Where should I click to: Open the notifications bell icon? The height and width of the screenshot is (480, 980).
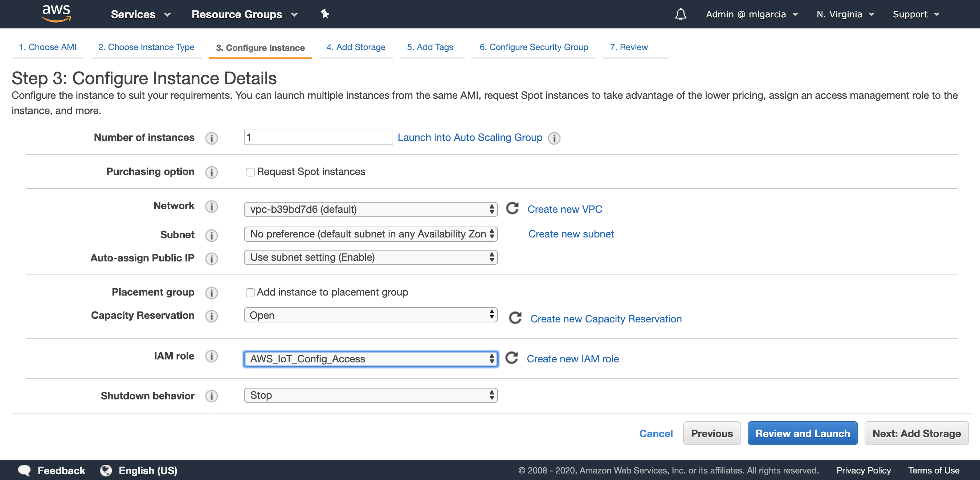click(x=680, y=15)
